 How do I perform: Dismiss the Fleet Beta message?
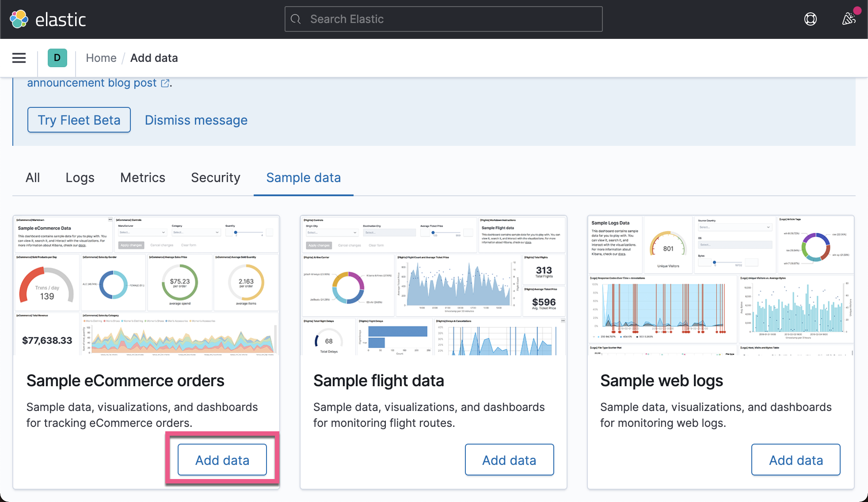(x=196, y=120)
